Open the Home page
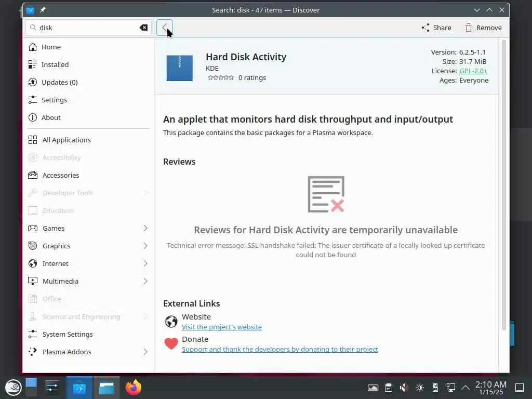This screenshot has width=532, height=399. (88, 47)
